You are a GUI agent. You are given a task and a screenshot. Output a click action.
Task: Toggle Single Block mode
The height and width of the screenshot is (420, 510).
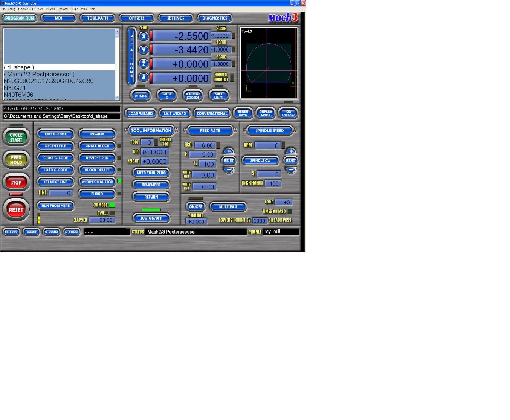[x=97, y=146]
